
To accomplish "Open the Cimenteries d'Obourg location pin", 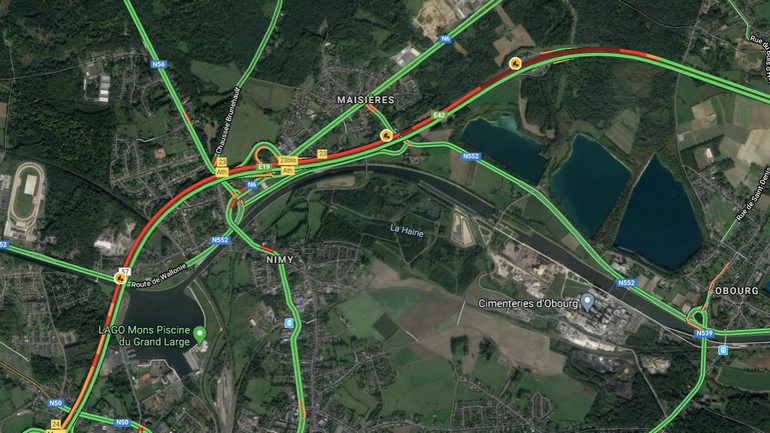I will (587, 302).
